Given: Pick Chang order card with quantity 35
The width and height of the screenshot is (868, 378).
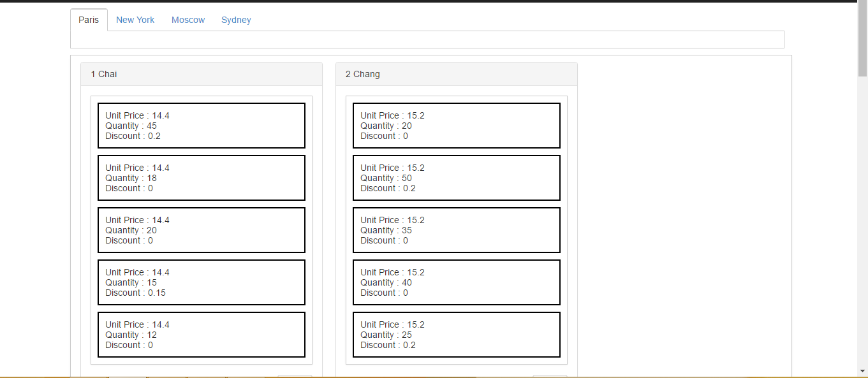Looking at the screenshot, I should [456, 230].
